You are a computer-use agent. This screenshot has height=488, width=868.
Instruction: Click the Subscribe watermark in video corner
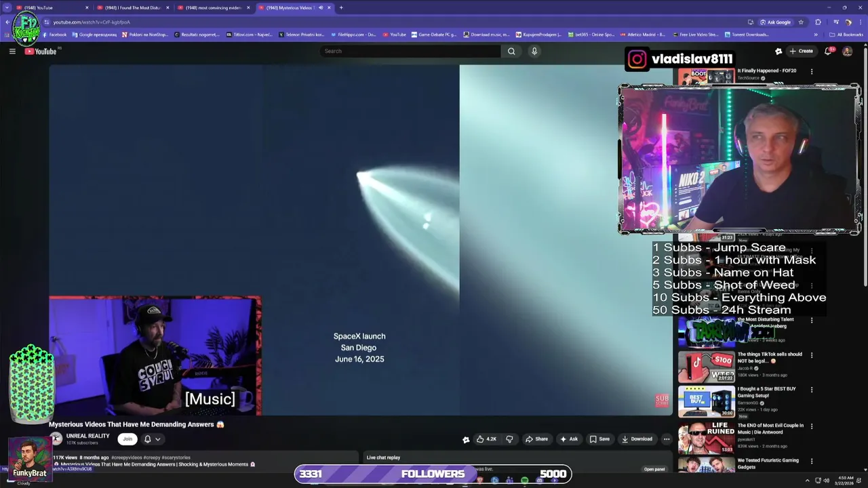[x=662, y=400]
